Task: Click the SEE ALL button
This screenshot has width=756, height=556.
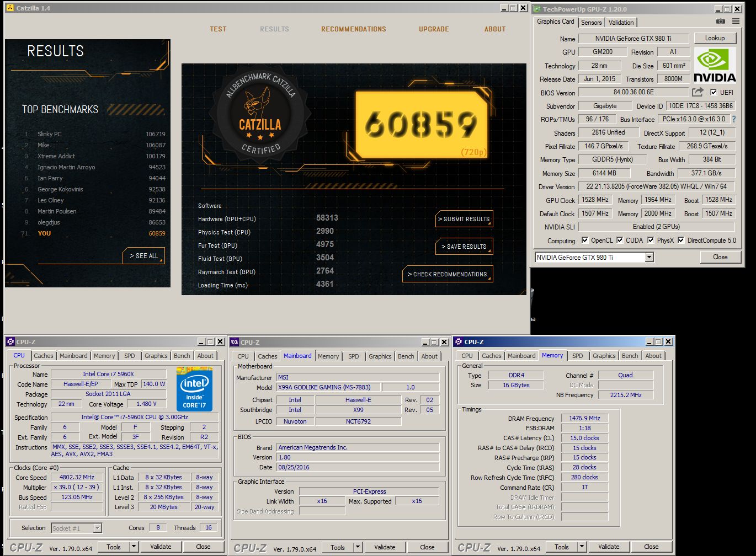Action: tap(143, 256)
